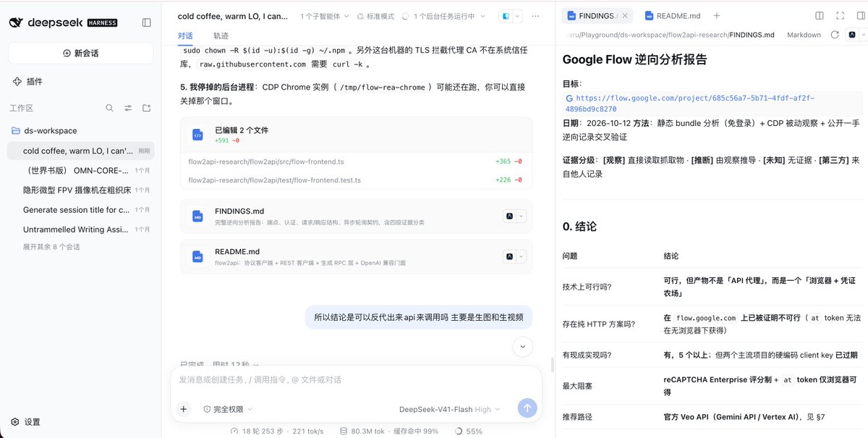Open 设置 settings
The image size is (868, 438).
26,422
